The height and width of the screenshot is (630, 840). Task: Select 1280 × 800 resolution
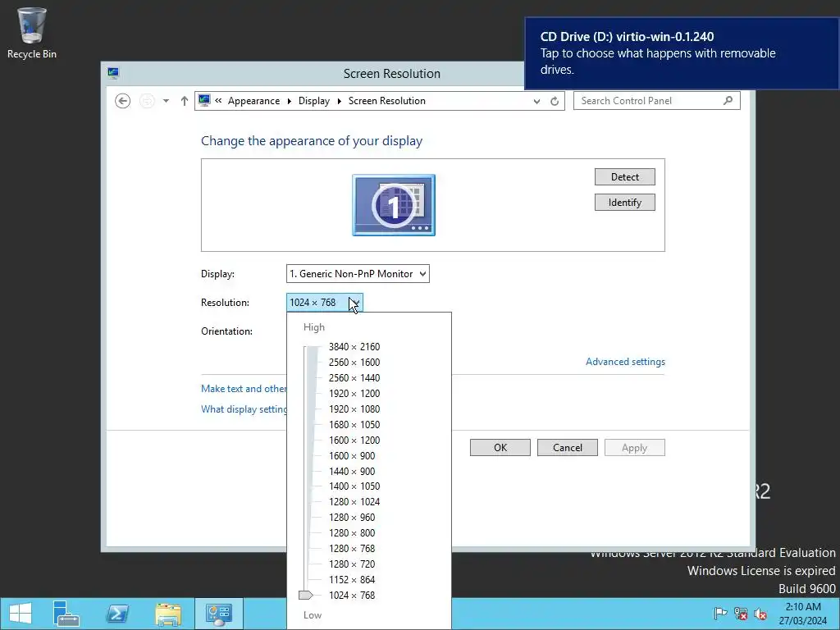[352, 532]
